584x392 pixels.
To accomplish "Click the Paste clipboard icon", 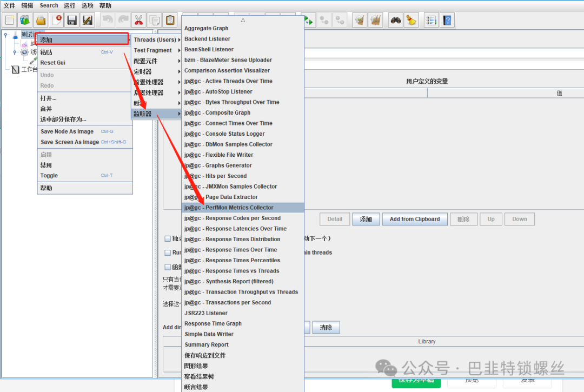I will pos(170,20).
